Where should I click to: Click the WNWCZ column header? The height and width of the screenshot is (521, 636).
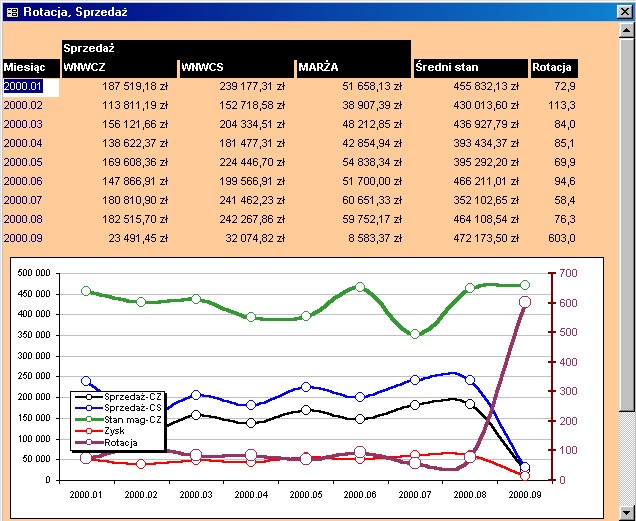coord(120,68)
